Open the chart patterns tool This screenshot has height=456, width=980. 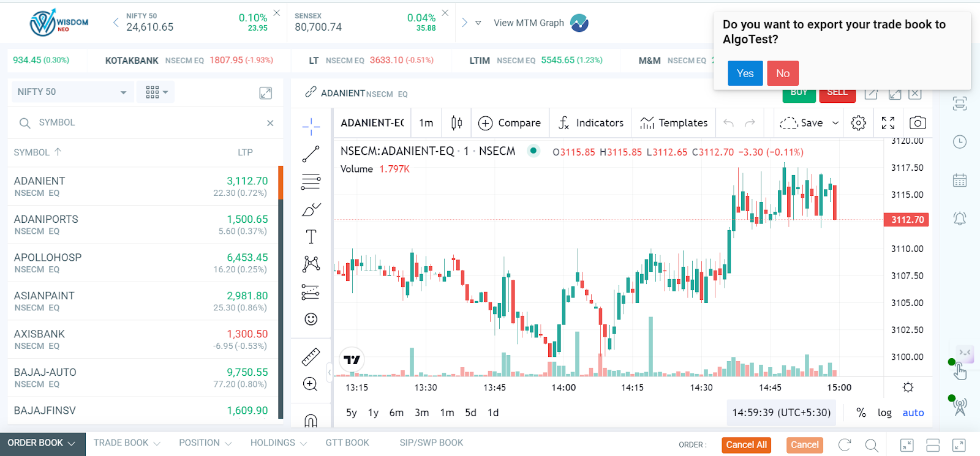coord(311,264)
